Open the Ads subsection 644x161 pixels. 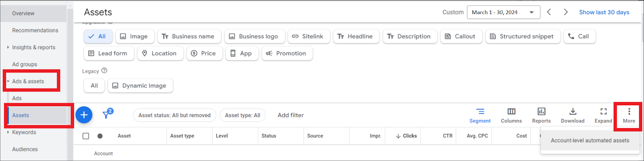(17, 98)
